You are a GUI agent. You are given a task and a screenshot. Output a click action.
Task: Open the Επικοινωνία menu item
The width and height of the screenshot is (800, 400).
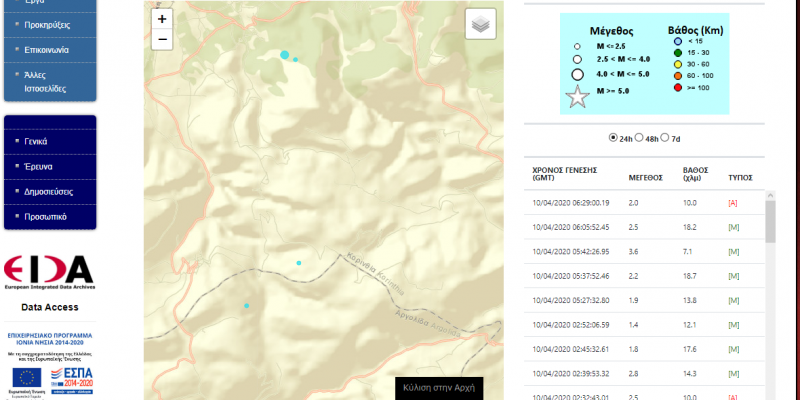[49, 48]
